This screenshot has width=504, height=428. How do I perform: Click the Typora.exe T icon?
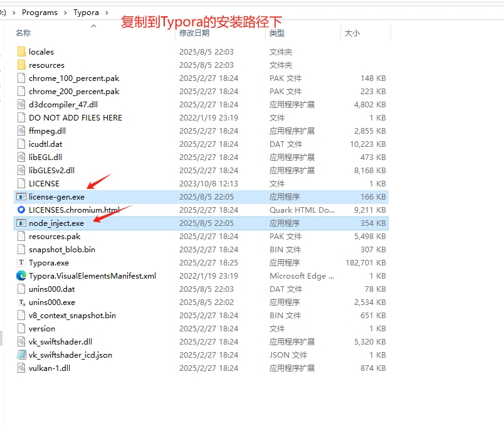(x=21, y=262)
